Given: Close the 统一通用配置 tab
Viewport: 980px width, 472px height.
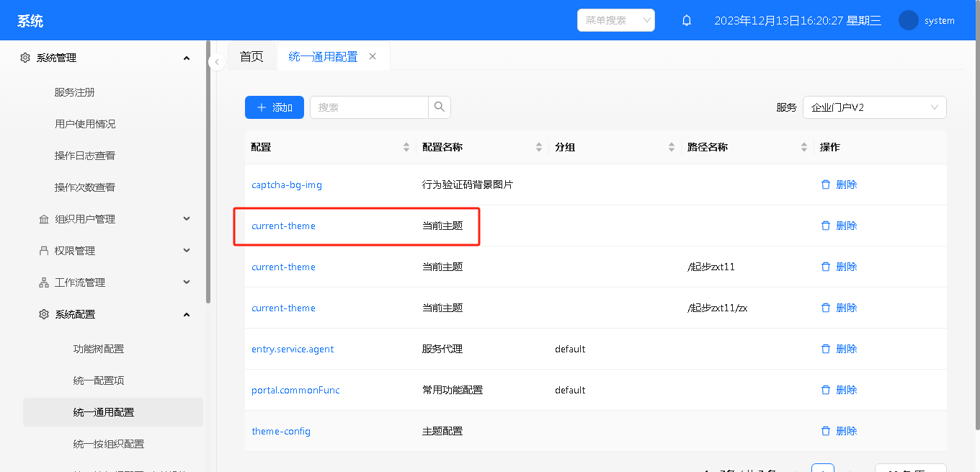Looking at the screenshot, I should tap(373, 56).
